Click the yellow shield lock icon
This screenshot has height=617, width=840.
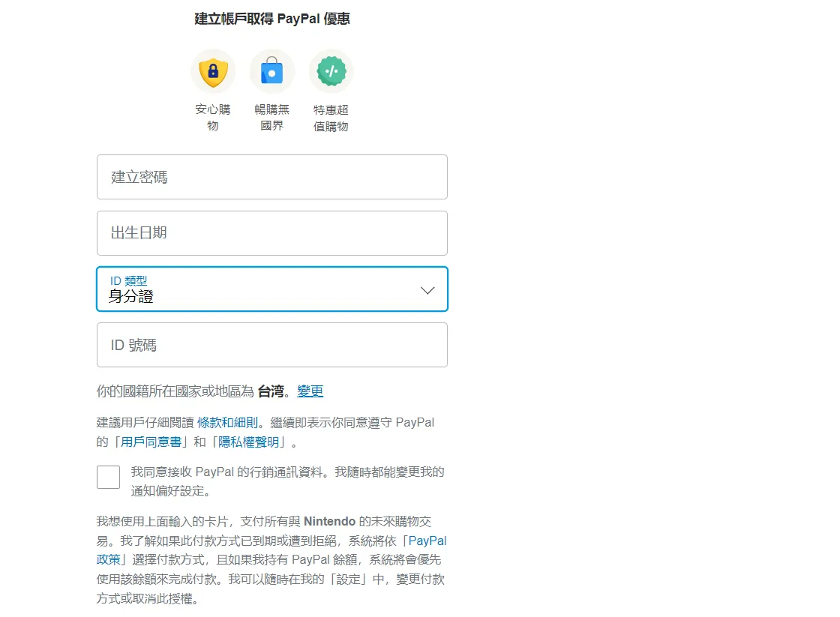(213, 72)
